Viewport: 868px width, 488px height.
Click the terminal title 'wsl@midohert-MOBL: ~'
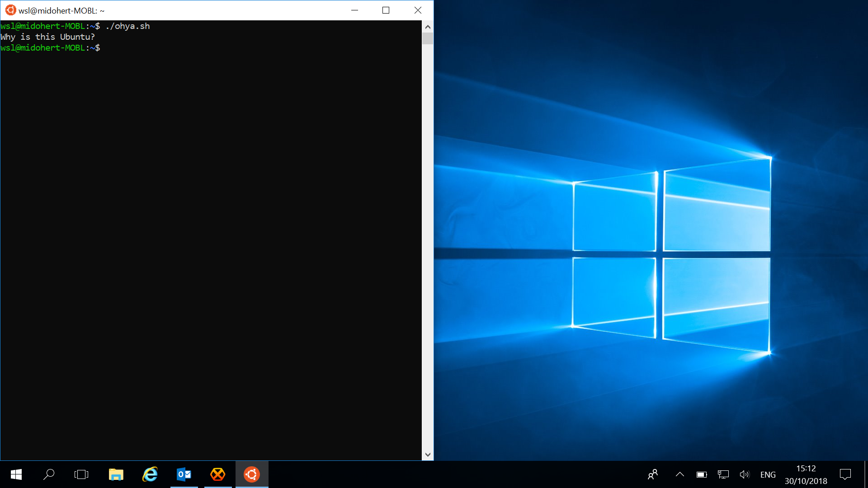coord(61,10)
